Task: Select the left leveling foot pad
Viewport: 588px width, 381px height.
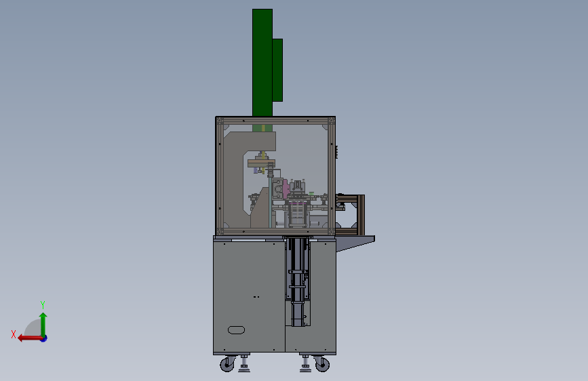Action: [245, 368]
